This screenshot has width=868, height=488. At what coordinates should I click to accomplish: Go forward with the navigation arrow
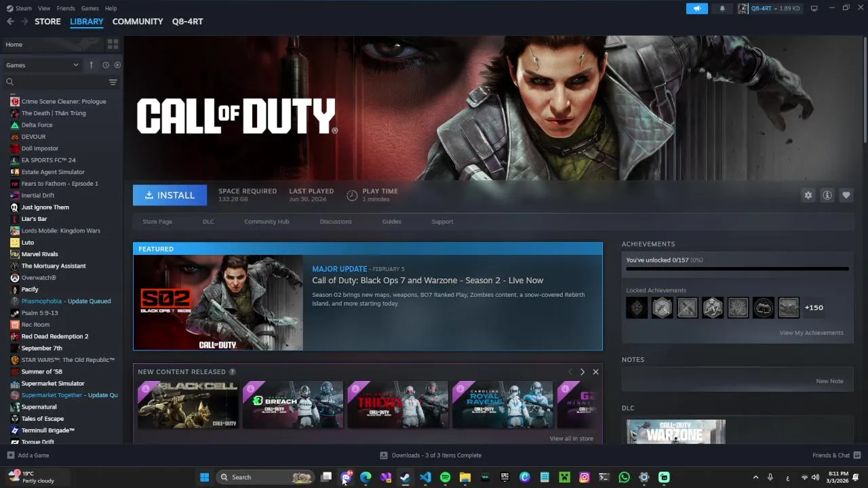(24, 22)
